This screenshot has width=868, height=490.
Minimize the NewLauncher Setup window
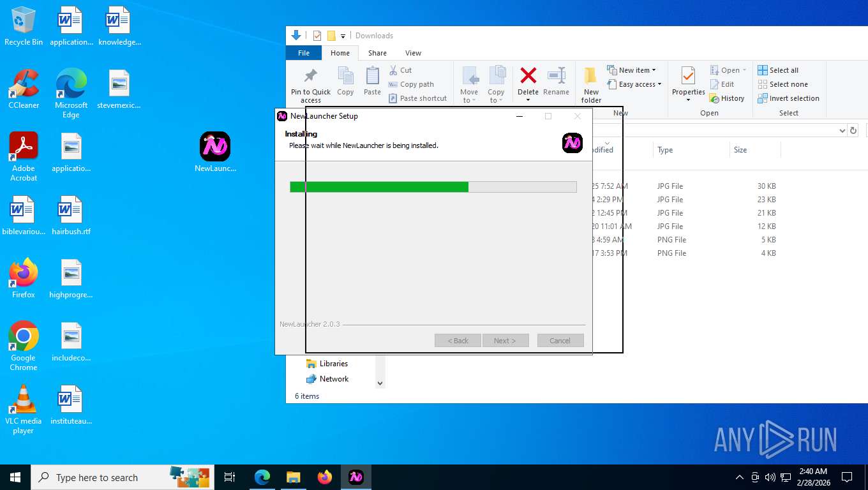[520, 116]
